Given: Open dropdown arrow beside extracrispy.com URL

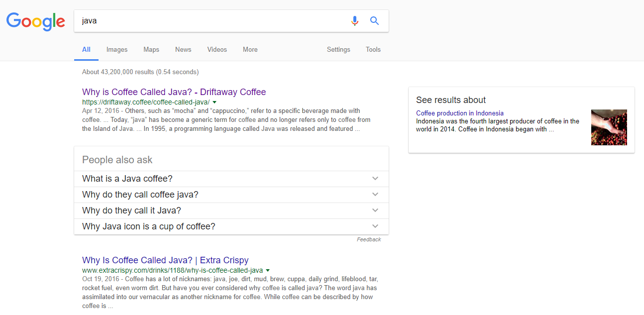Looking at the screenshot, I should pos(268,271).
